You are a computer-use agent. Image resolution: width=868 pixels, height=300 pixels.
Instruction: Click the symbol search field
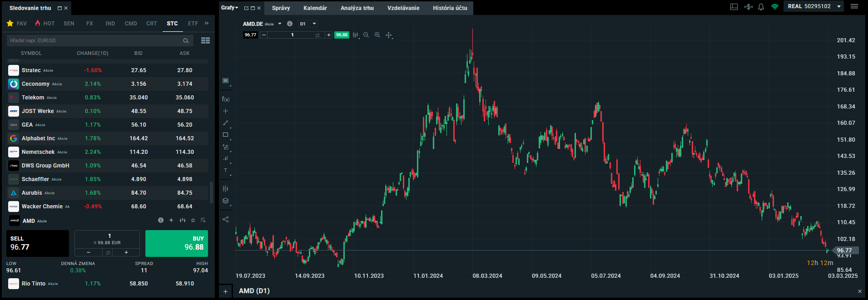point(94,40)
